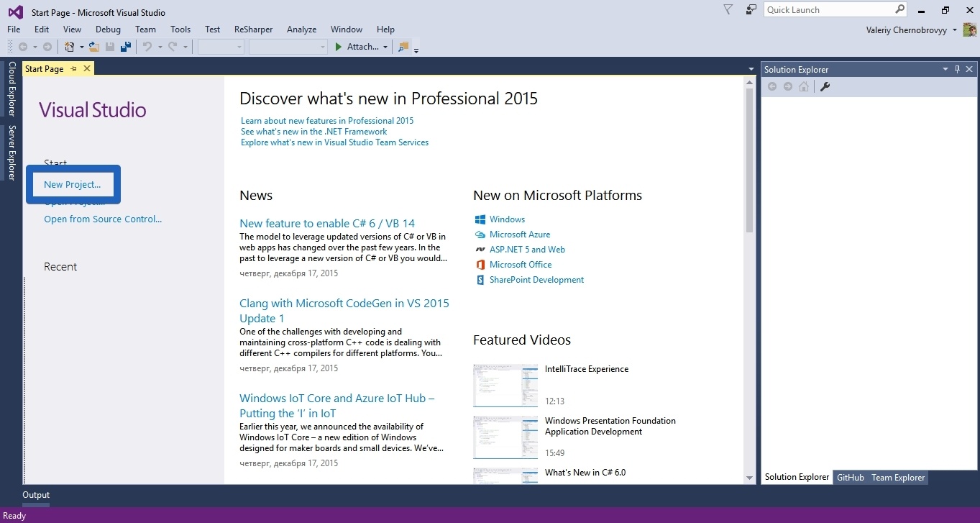Screen dimensions: 980x523
Task: Switch to the Team Explorer tab
Action: pyautogui.click(x=898, y=478)
